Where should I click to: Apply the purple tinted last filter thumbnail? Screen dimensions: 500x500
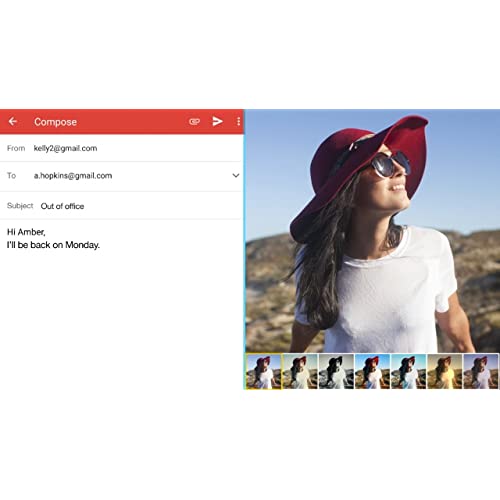point(481,371)
